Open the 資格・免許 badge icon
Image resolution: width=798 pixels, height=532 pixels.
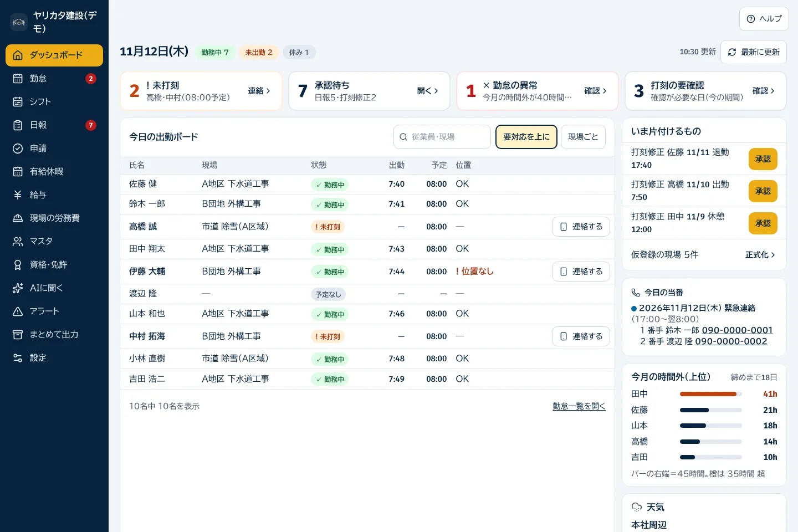click(18, 265)
